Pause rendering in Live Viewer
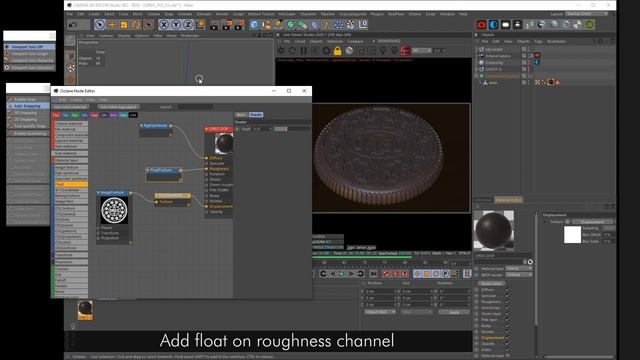Viewport: 640px width, 360px height. click(303, 51)
